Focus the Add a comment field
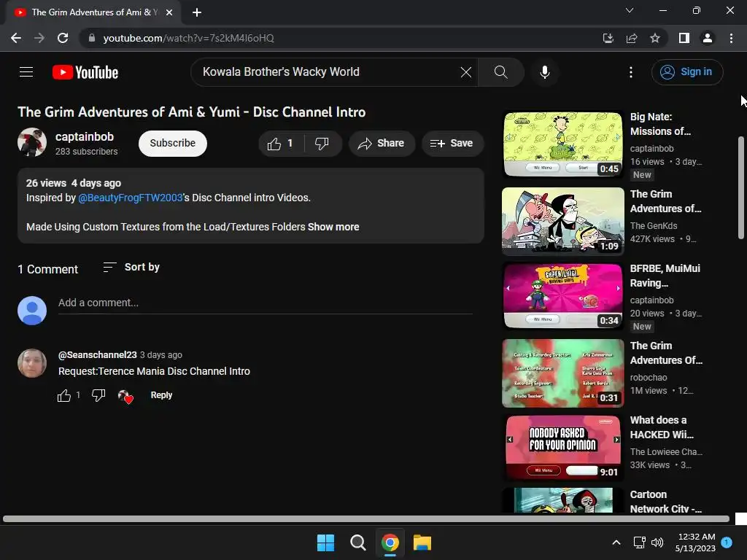Screen dimensions: 747x560 pyautogui.click(x=265, y=303)
